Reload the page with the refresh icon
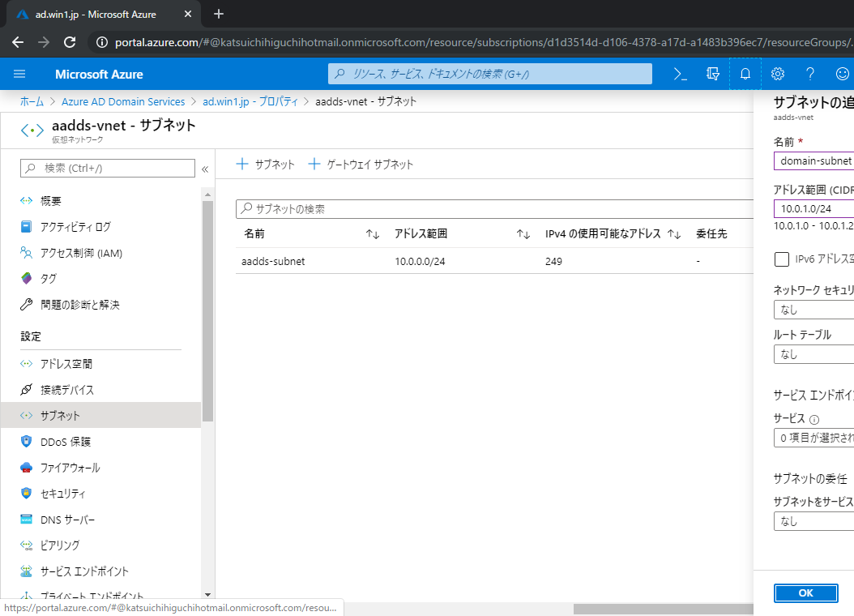The height and width of the screenshot is (616, 854). coord(70,42)
